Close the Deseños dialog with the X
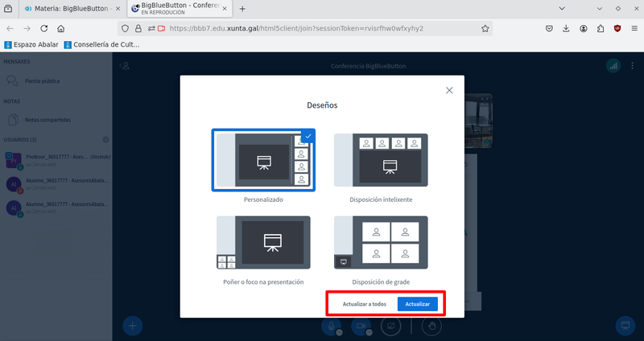The image size is (644, 341). [x=449, y=91]
